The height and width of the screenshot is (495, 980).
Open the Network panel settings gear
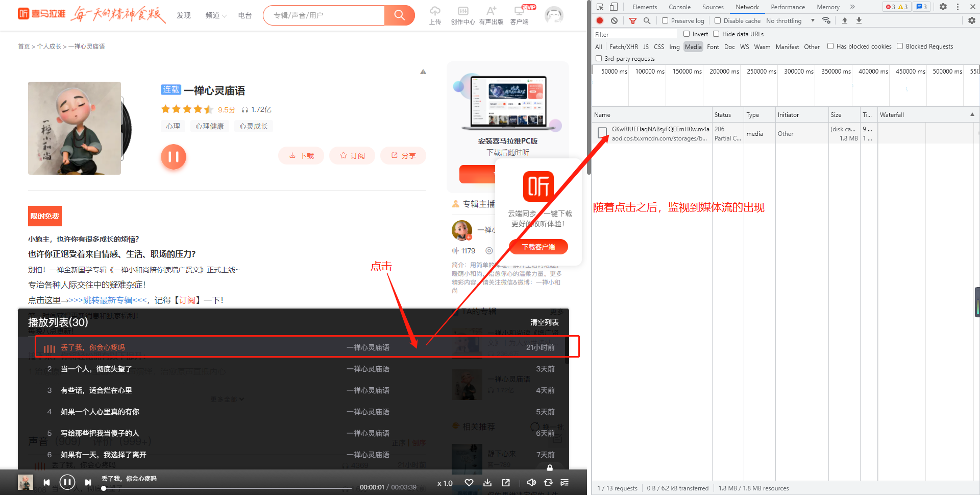pyautogui.click(x=972, y=20)
